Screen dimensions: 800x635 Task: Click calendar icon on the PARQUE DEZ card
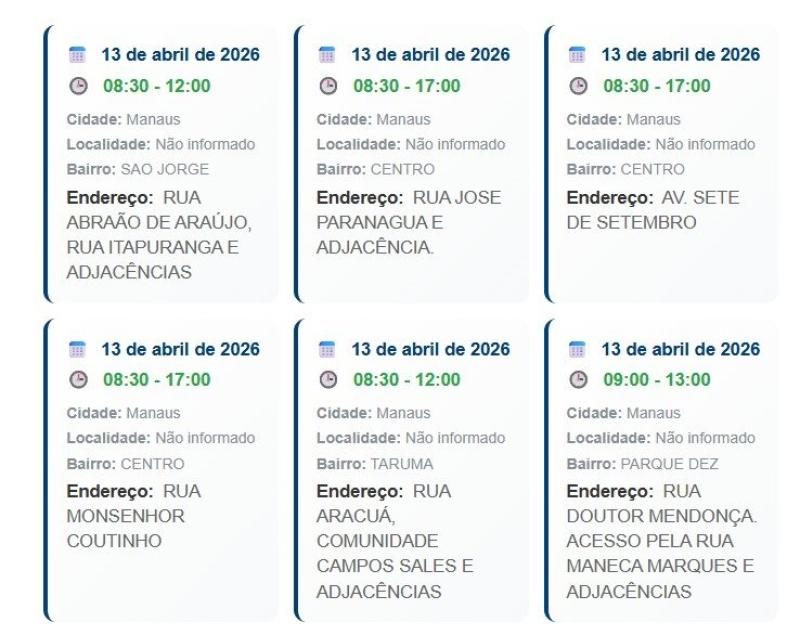point(576,349)
